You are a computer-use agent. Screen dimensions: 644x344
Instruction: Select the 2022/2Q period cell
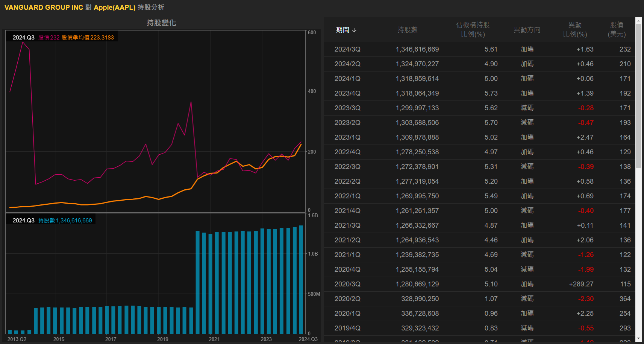pos(347,181)
